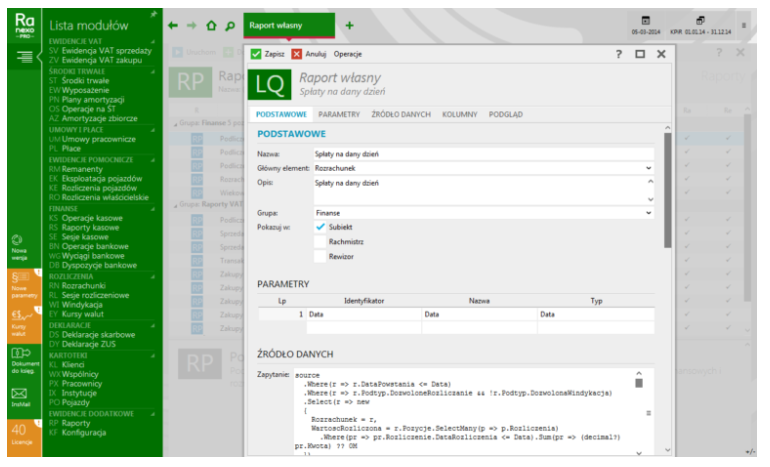This screenshot has width=770, height=467.
Task: Add new tab with plus icon
Action: point(350,26)
